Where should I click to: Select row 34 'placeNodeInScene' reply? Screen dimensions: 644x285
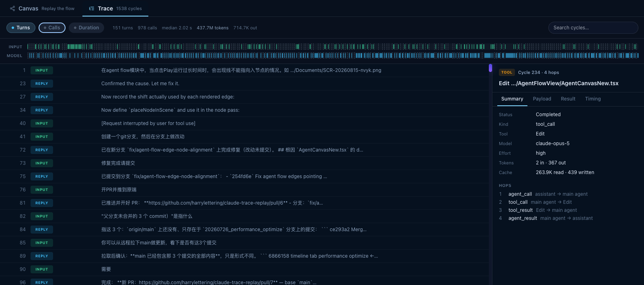point(244,110)
